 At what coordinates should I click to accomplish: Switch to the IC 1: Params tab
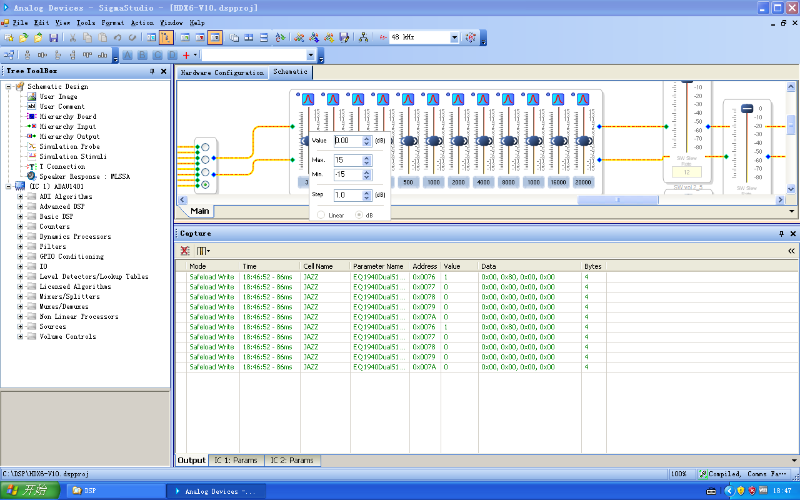click(x=235, y=460)
